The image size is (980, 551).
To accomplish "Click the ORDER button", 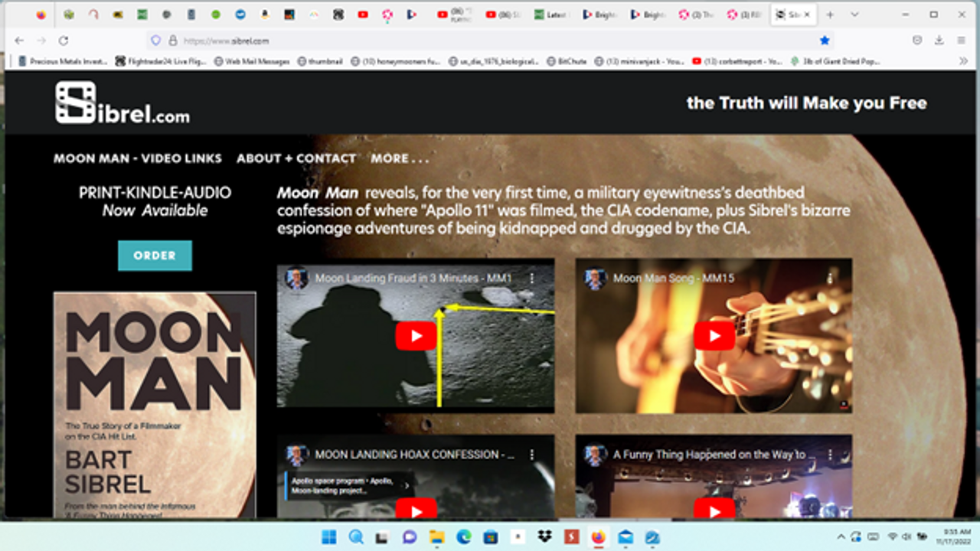I will click(155, 256).
